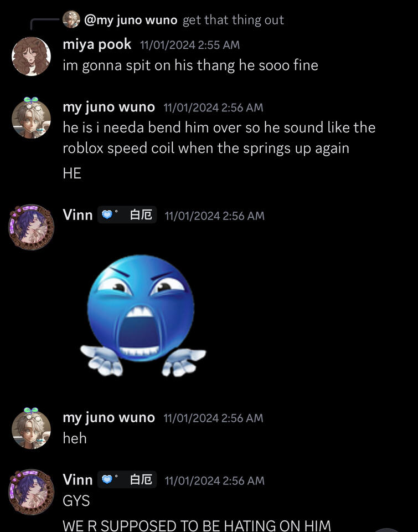Tap my juno wuno's avatar beside roblox message
The image size is (418, 532).
[31, 119]
